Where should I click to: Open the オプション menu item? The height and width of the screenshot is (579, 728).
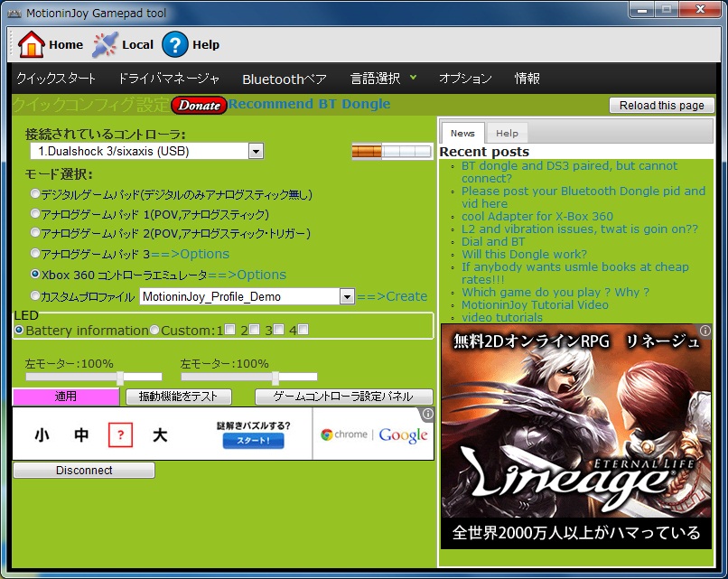coord(465,79)
